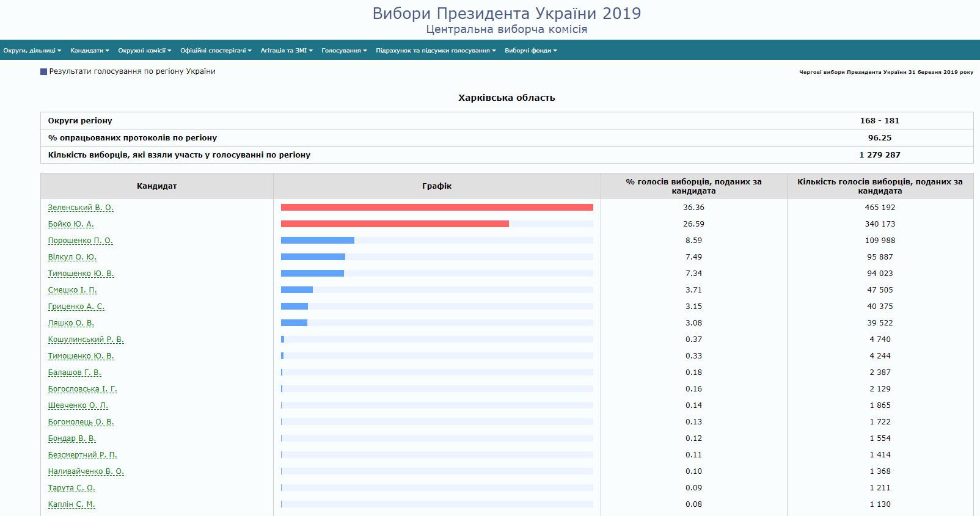Open candidate link Зеленський В. О.
This screenshot has height=516, width=980.
tap(81, 208)
